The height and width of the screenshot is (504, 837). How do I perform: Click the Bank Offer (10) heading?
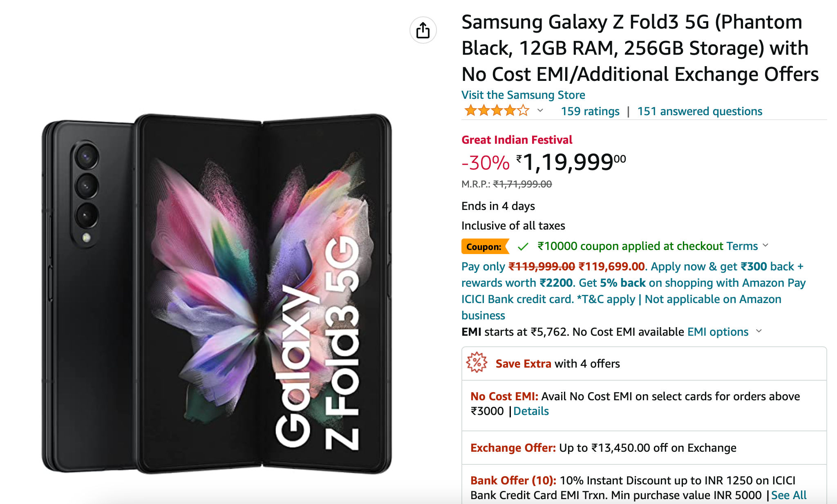click(x=513, y=480)
